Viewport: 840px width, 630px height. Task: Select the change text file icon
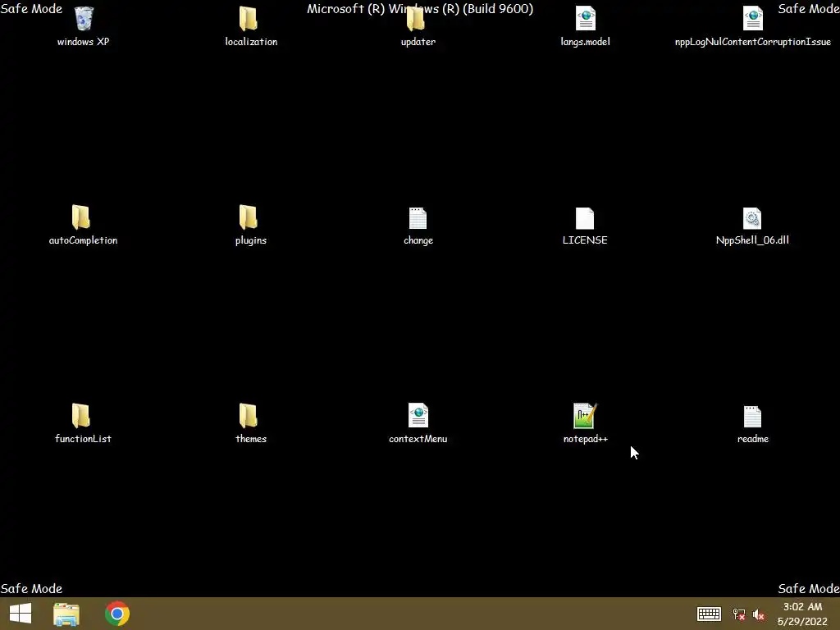tap(418, 218)
